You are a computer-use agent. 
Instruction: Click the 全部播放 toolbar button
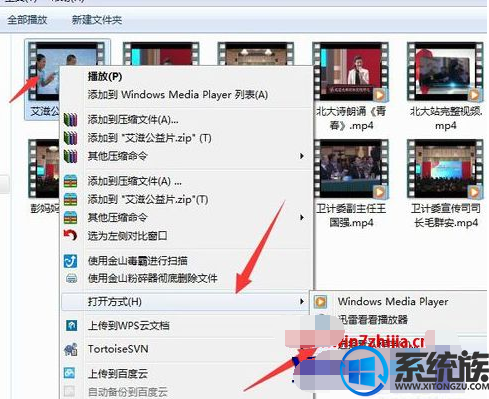pyautogui.click(x=27, y=20)
